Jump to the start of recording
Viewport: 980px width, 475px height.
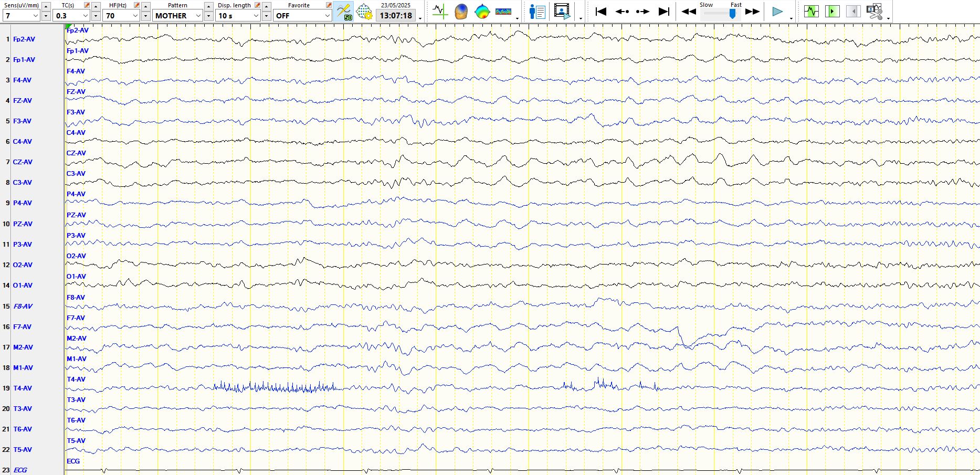(x=601, y=11)
